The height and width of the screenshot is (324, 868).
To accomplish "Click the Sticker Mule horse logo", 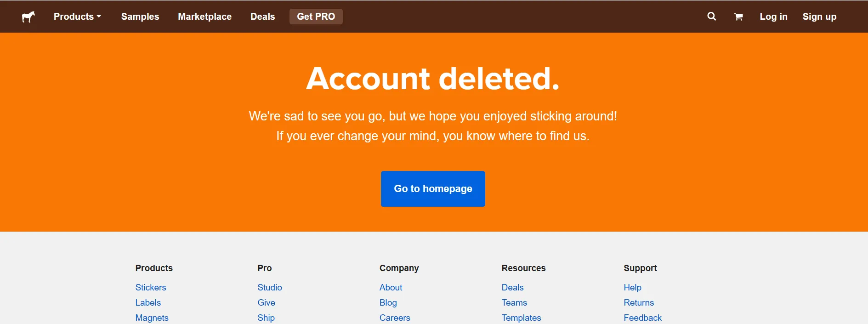I will pyautogui.click(x=28, y=16).
